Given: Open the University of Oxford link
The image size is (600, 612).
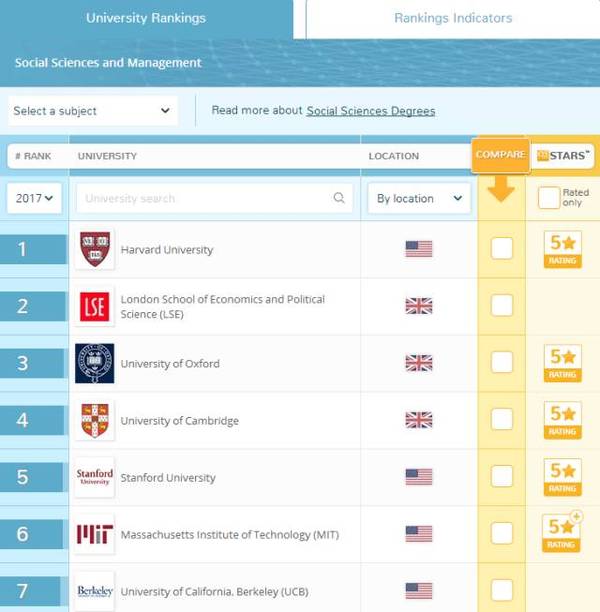Looking at the screenshot, I should [170, 364].
